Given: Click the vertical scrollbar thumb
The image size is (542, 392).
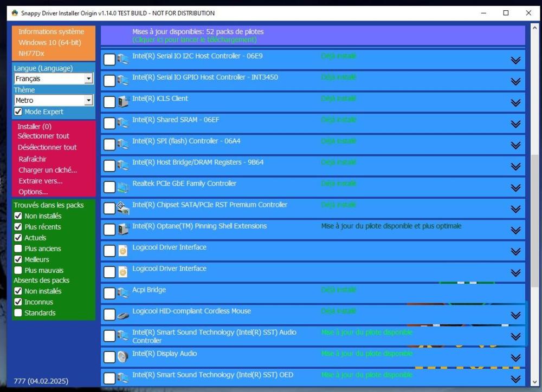Looking at the screenshot, I should click(535, 220).
